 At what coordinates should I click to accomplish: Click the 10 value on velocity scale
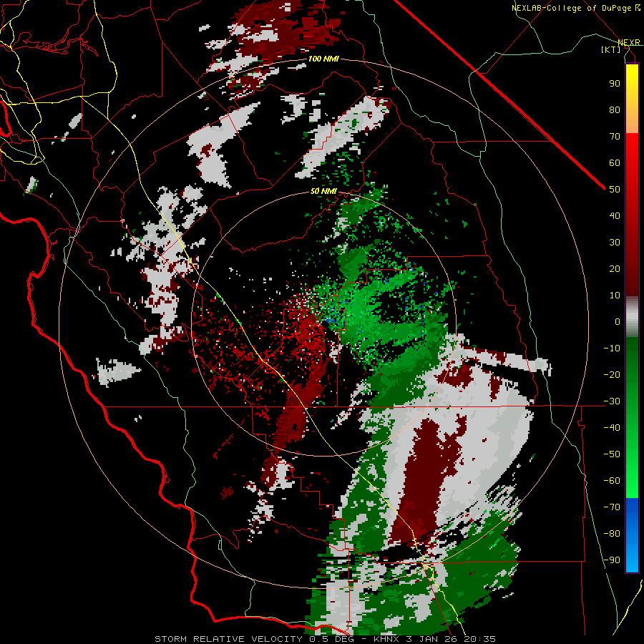point(615,296)
